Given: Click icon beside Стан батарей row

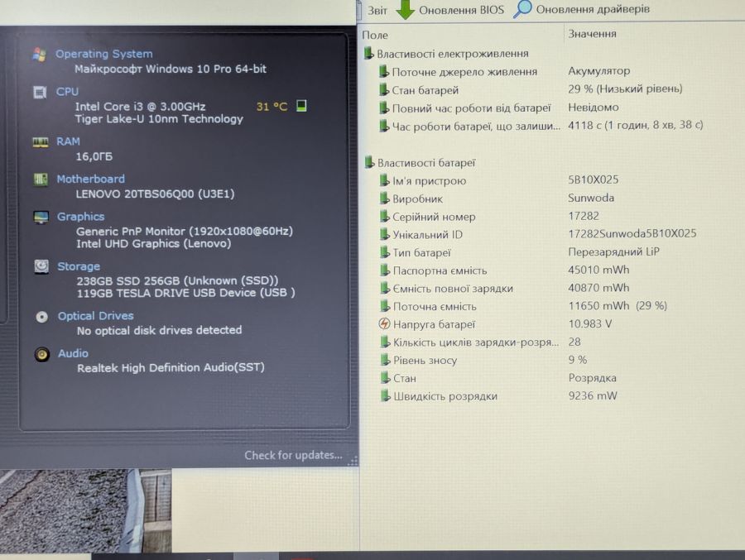Looking at the screenshot, I should click(x=384, y=89).
